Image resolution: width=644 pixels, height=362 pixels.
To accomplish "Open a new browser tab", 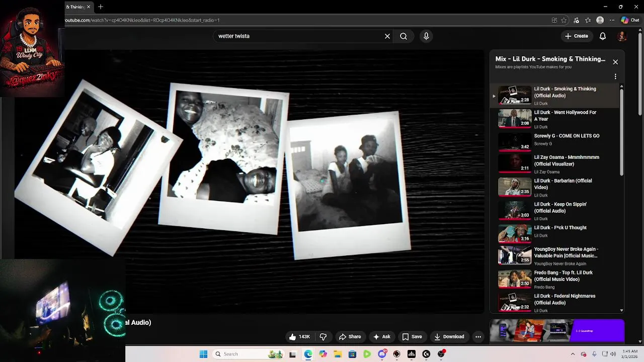I will click(x=101, y=7).
